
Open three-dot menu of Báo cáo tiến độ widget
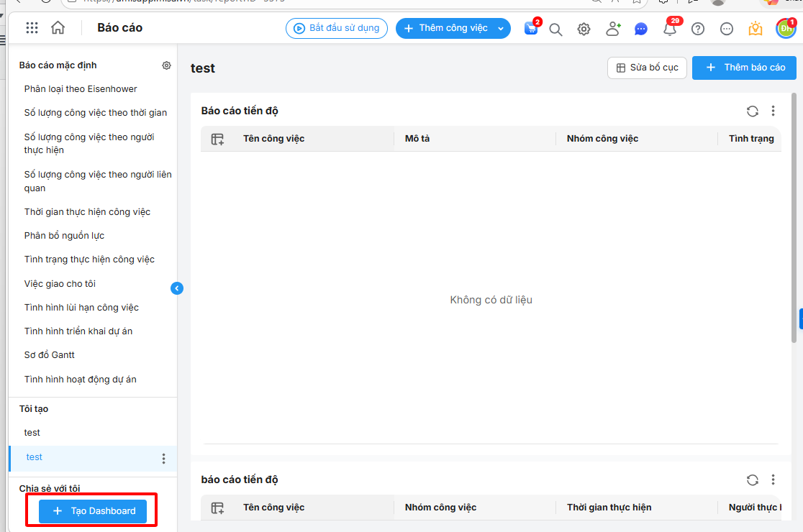[773, 111]
